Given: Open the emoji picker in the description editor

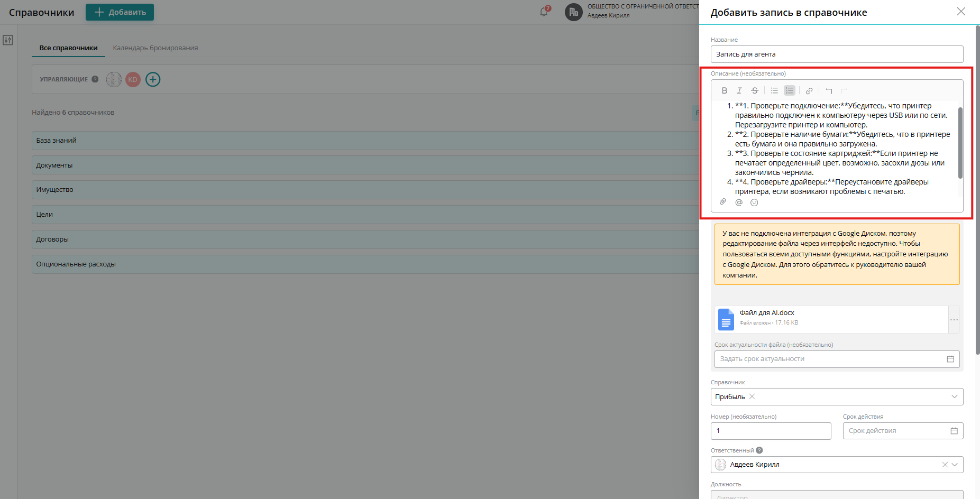Looking at the screenshot, I should click(754, 202).
